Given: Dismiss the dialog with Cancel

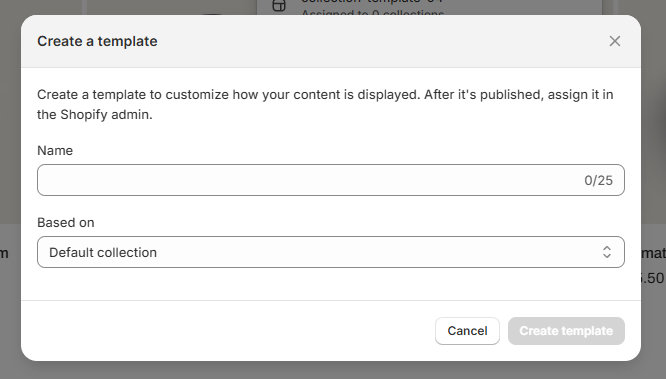Looking at the screenshot, I should click(x=467, y=331).
